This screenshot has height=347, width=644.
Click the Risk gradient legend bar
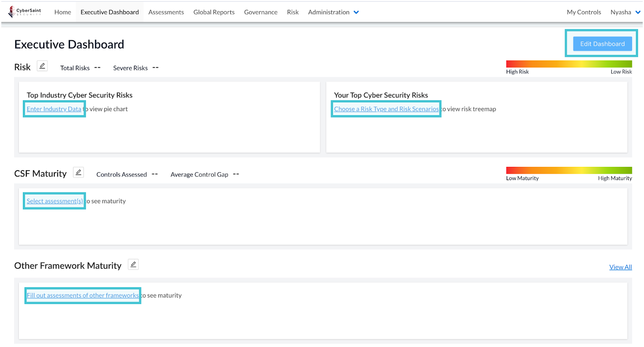(569, 64)
